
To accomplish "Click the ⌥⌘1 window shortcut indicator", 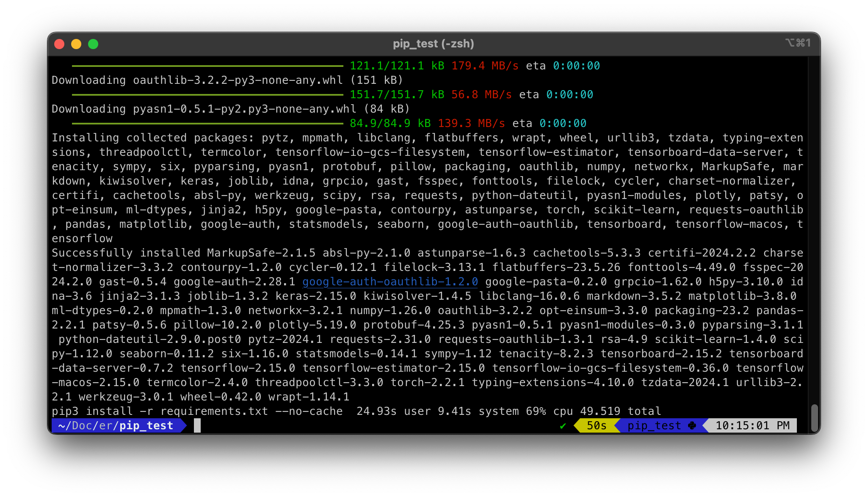I will [x=798, y=43].
